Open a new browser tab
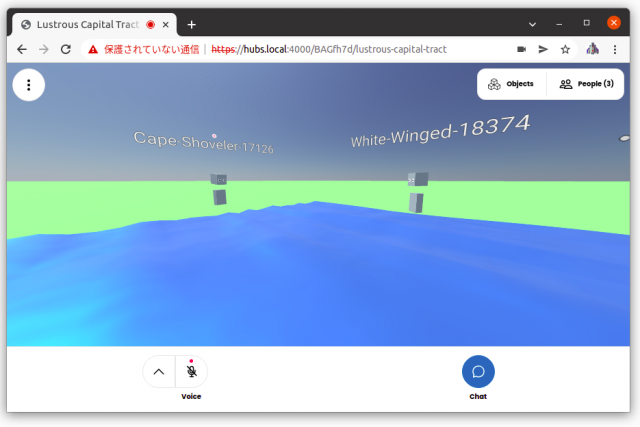The image size is (640, 427). pyautogui.click(x=192, y=24)
